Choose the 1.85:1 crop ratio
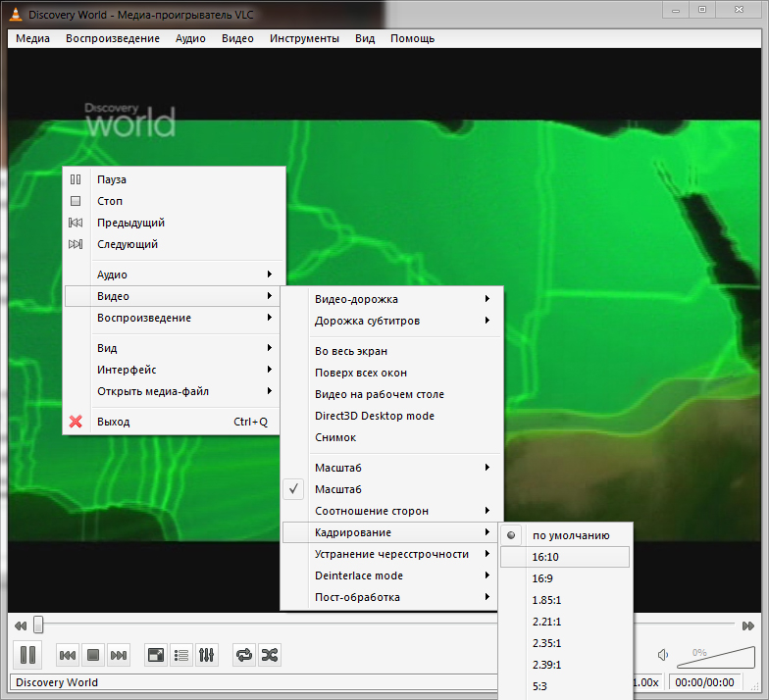This screenshot has height=700, width=769. (x=565, y=600)
